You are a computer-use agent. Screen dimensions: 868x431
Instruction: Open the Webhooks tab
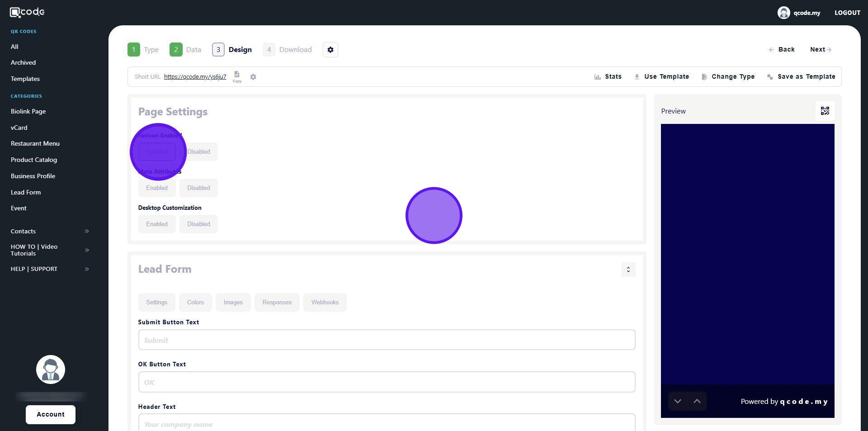click(x=325, y=303)
